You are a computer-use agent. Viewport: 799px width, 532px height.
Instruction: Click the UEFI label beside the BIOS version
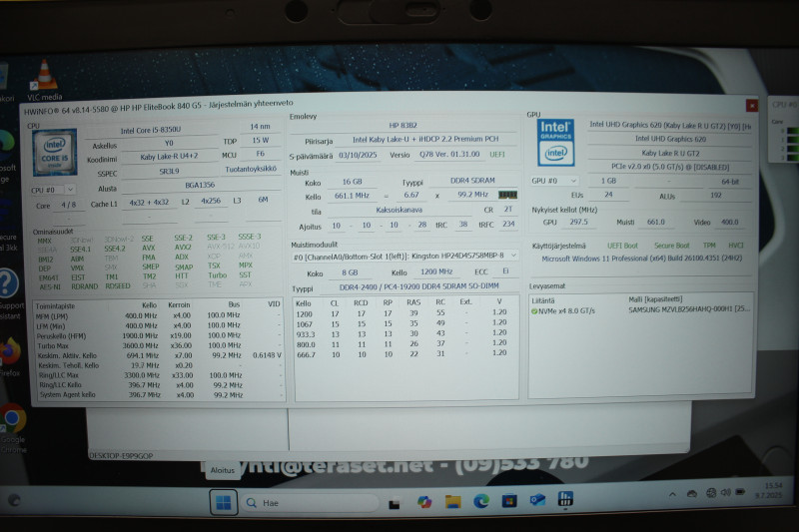[497, 155]
